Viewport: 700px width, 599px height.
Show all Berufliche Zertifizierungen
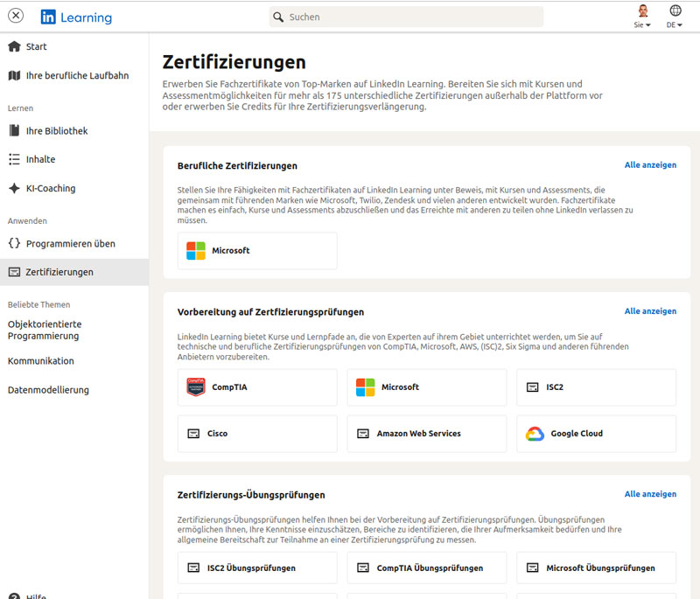(650, 165)
